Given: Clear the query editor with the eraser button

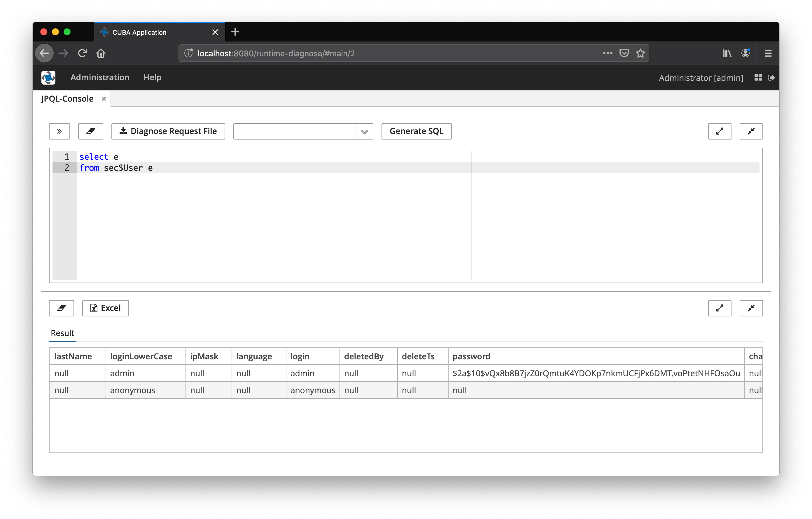Looking at the screenshot, I should tap(90, 131).
